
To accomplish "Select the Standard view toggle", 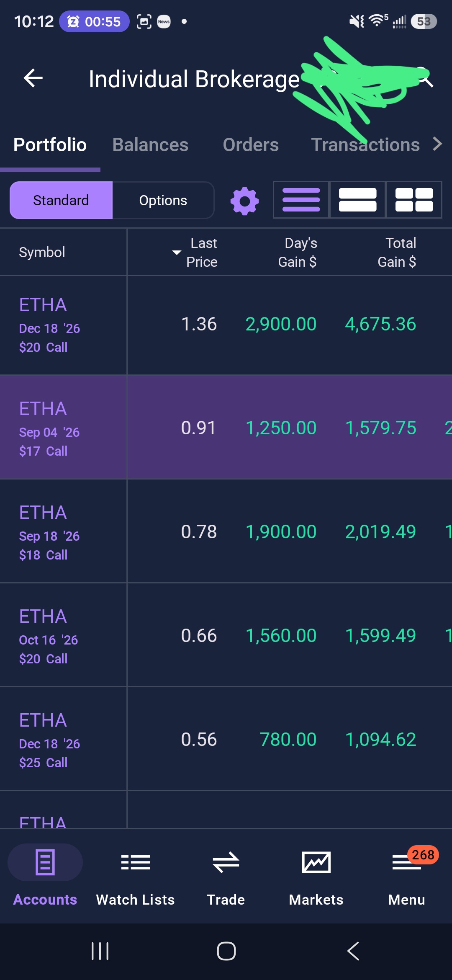I will click(61, 200).
